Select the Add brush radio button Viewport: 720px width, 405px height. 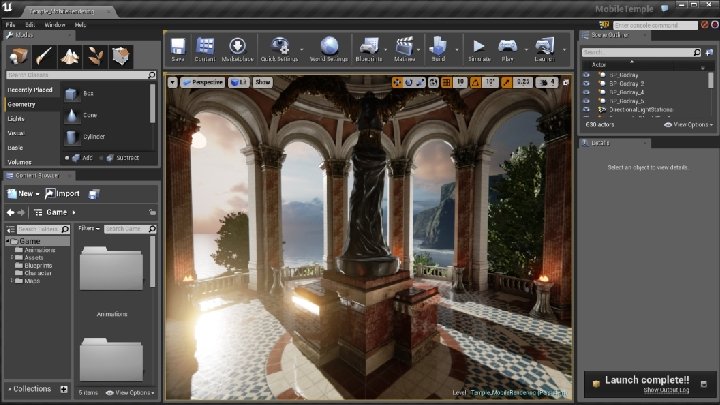coord(67,158)
